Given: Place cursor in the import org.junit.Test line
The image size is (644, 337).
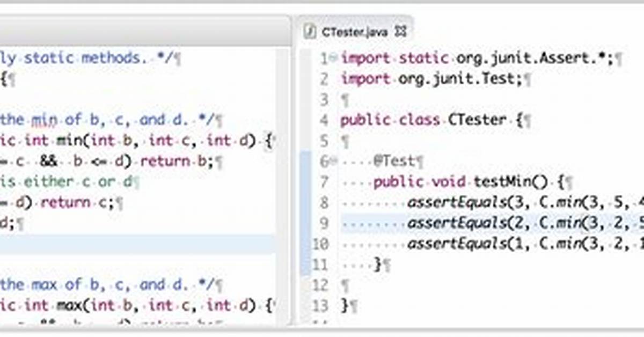Looking at the screenshot, I should [x=432, y=79].
